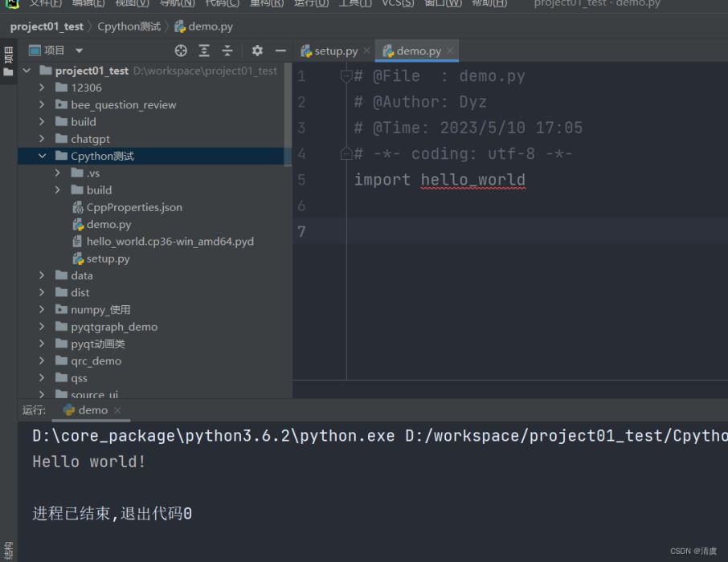The image size is (728, 562).
Task: Click the project tree vertical scrollbar
Action: coord(288,112)
